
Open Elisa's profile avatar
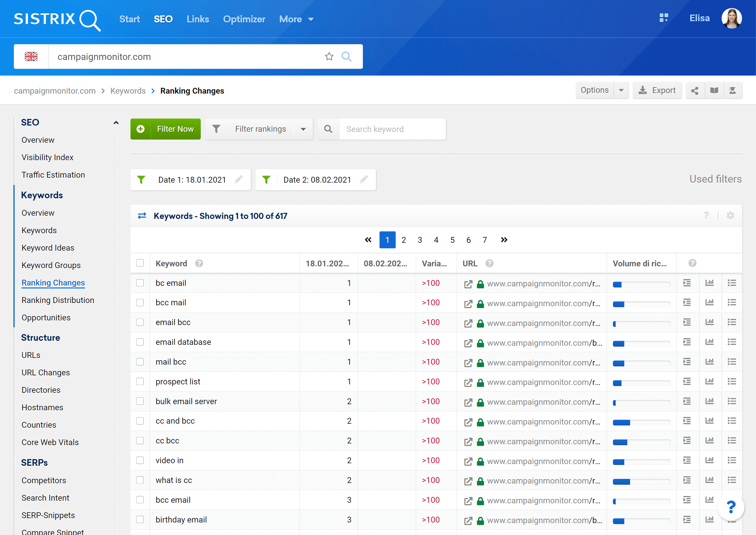point(732,18)
